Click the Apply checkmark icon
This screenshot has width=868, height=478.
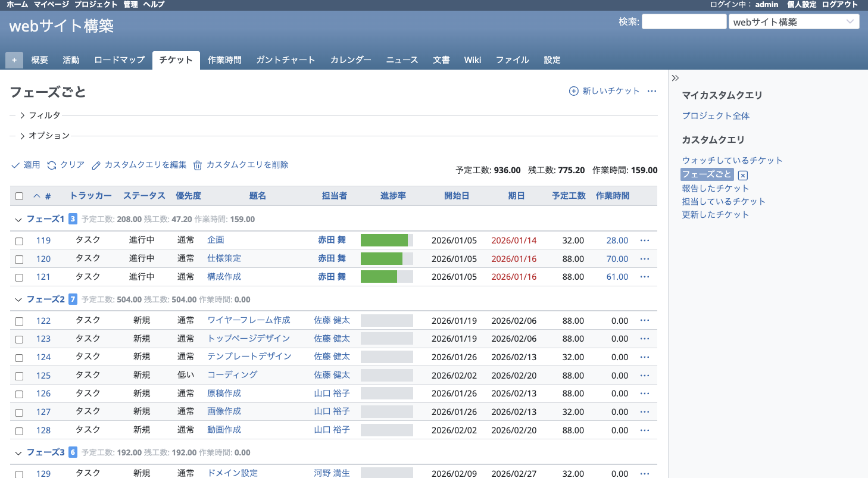(x=16, y=164)
